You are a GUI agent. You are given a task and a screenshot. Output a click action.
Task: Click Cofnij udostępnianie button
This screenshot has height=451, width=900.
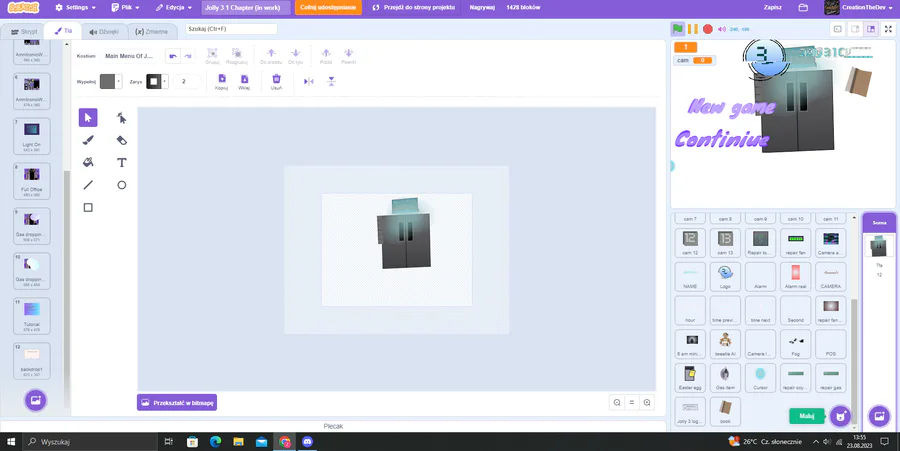pos(328,7)
